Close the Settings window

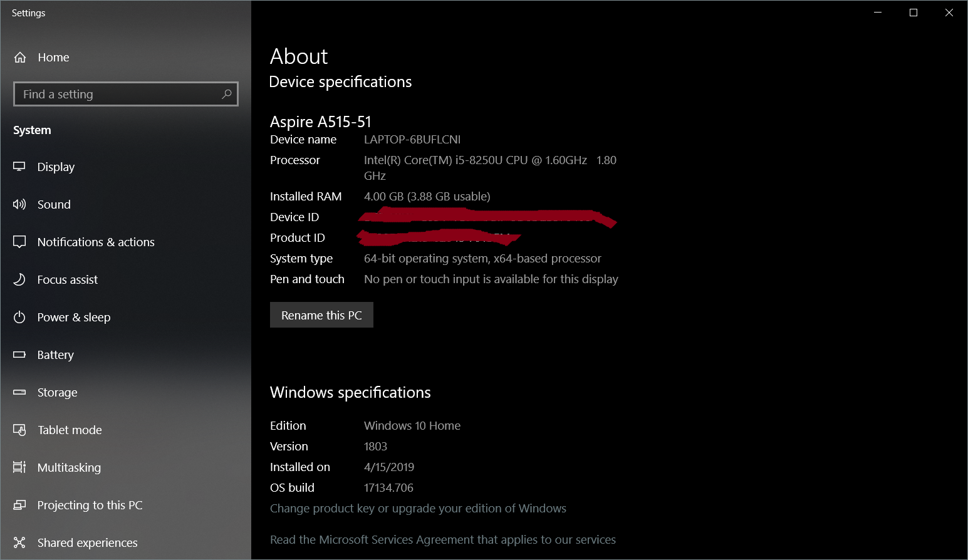(949, 13)
